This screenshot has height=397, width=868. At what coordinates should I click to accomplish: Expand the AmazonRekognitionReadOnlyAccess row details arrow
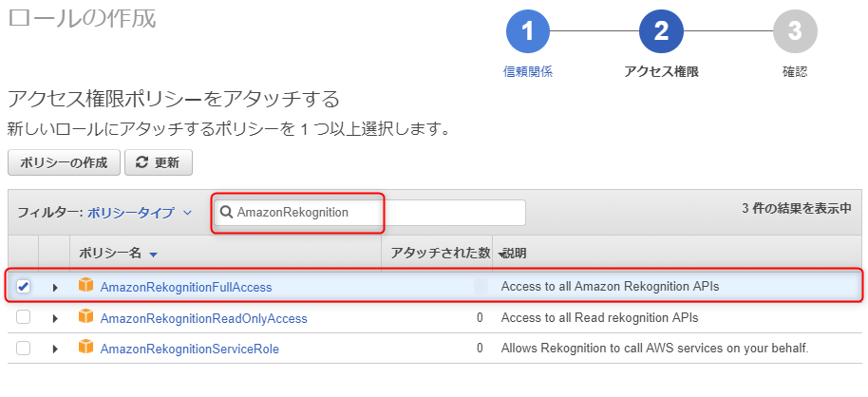click(55, 318)
